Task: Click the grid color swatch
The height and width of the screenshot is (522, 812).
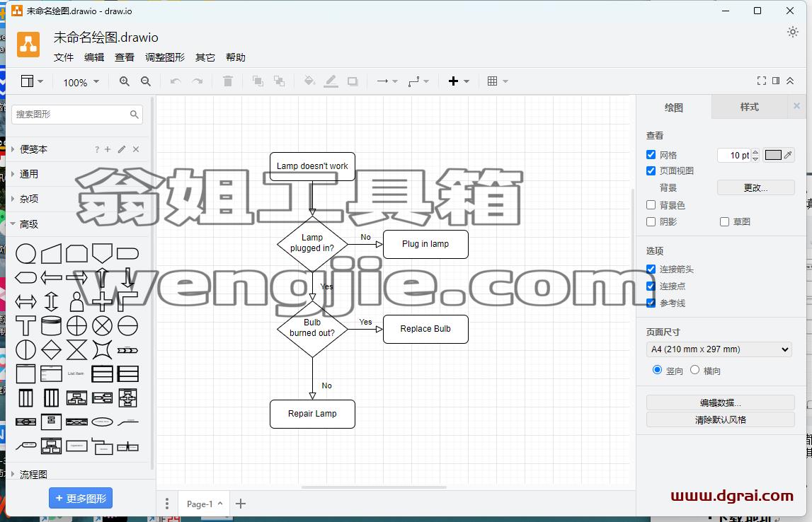Action: 773,155
